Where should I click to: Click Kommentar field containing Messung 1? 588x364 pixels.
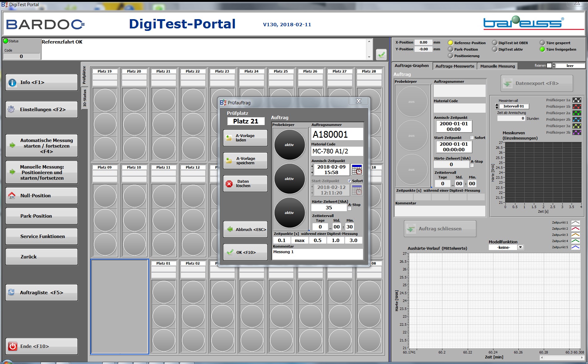coord(317,254)
